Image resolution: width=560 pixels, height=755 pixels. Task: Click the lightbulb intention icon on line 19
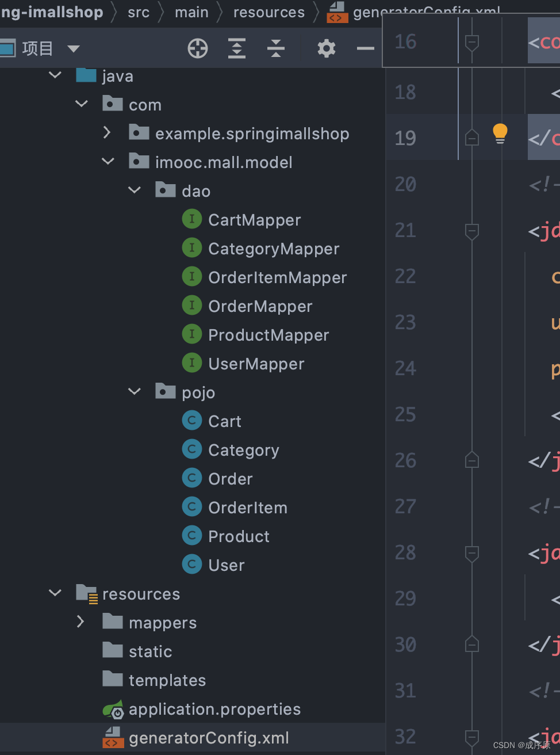[x=500, y=132]
